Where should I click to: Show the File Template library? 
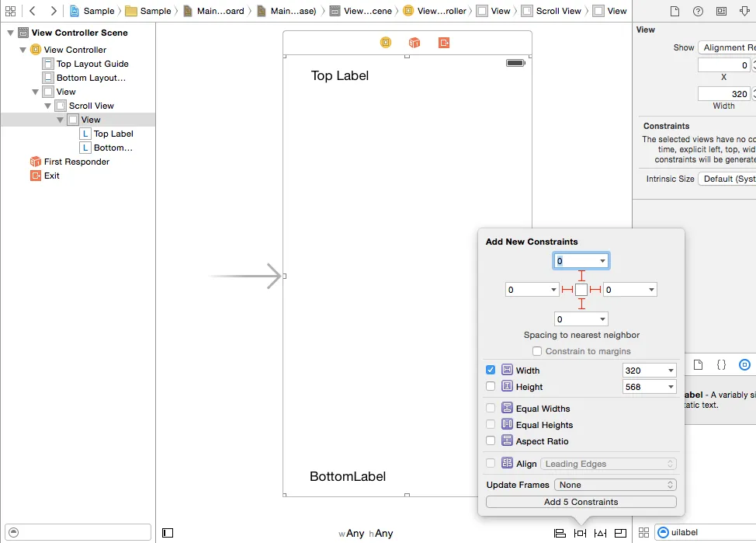point(698,365)
